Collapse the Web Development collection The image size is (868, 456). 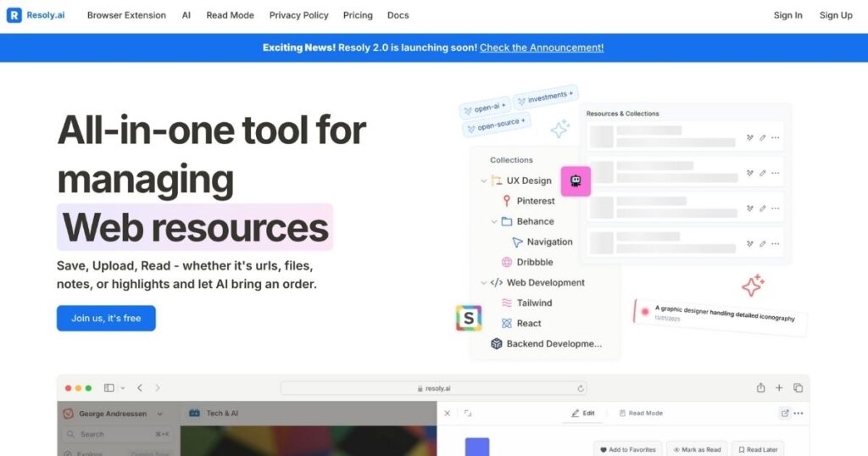pos(484,282)
